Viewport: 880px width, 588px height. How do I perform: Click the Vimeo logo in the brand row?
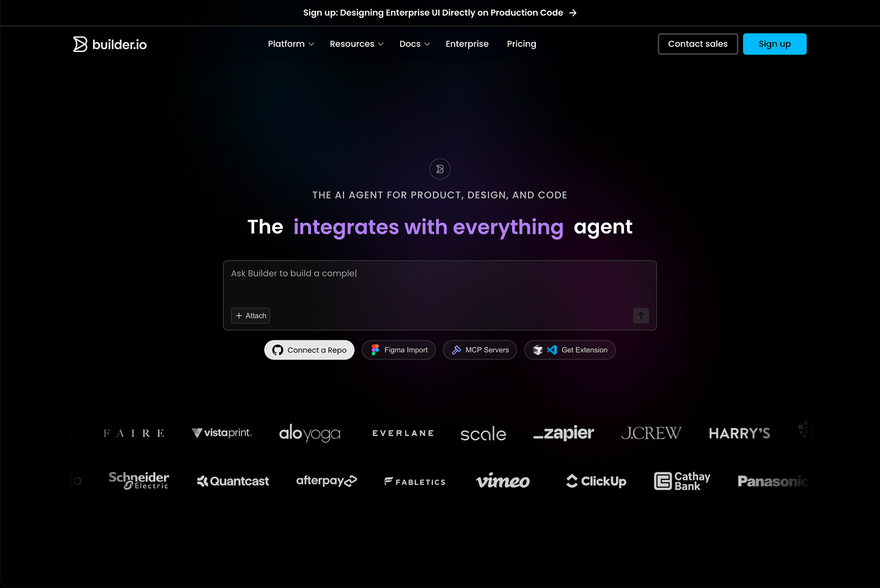point(502,481)
